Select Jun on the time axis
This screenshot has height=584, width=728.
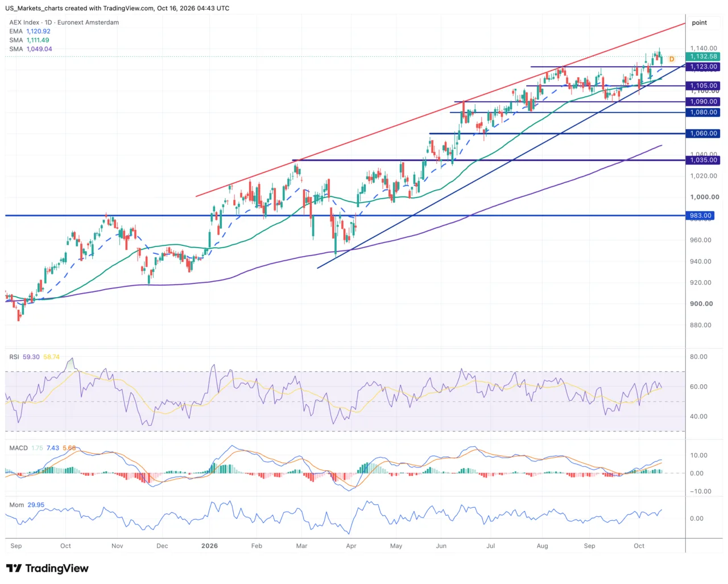(x=441, y=546)
